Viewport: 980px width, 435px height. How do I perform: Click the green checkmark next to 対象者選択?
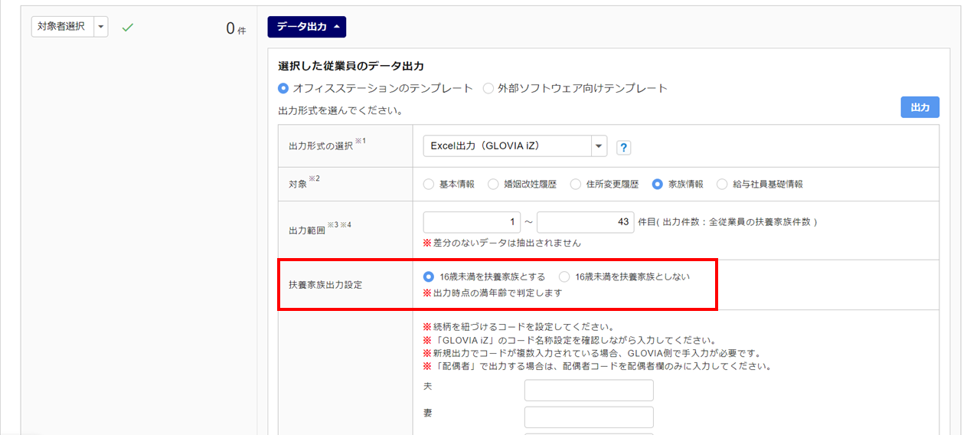pos(128,28)
